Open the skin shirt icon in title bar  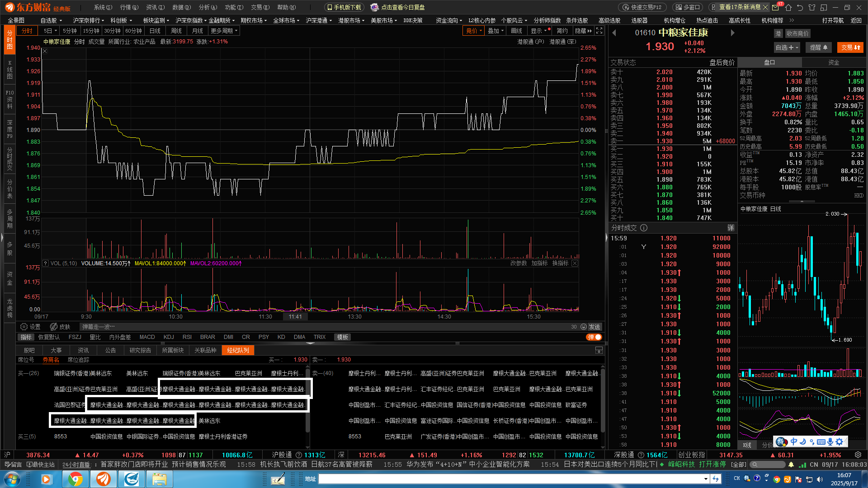812,7
